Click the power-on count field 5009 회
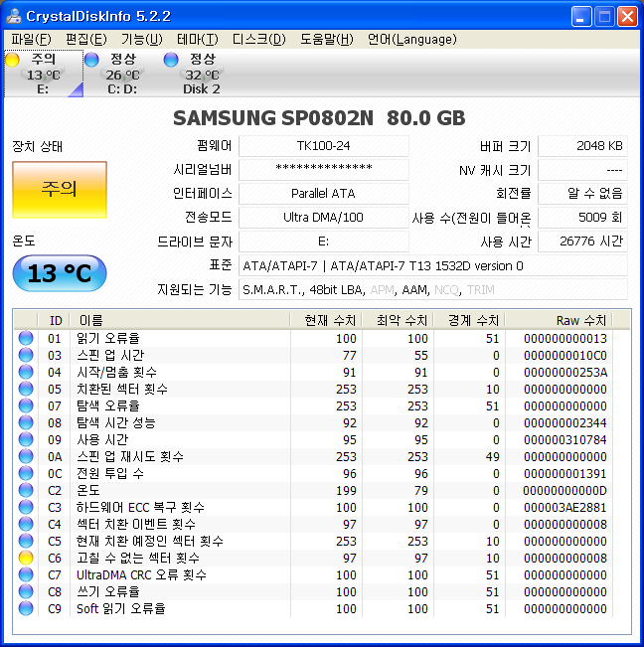644x647 pixels. (x=582, y=218)
